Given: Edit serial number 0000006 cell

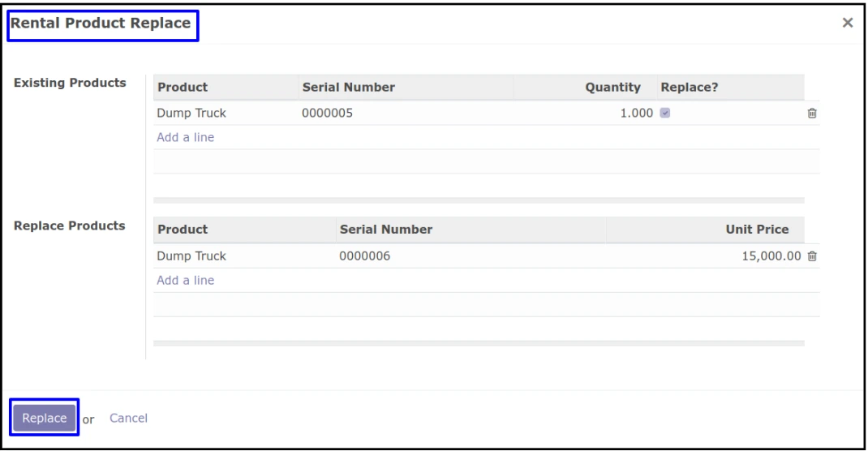Looking at the screenshot, I should pos(365,256).
